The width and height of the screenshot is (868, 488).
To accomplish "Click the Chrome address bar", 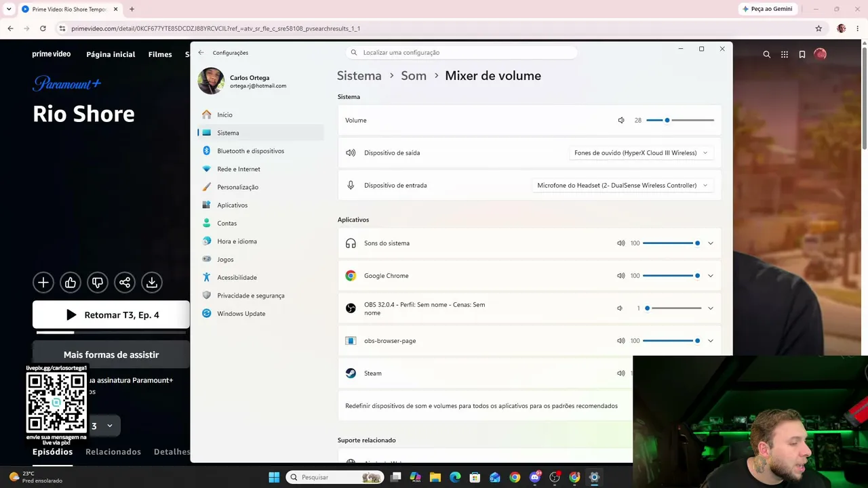I will (434, 28).
